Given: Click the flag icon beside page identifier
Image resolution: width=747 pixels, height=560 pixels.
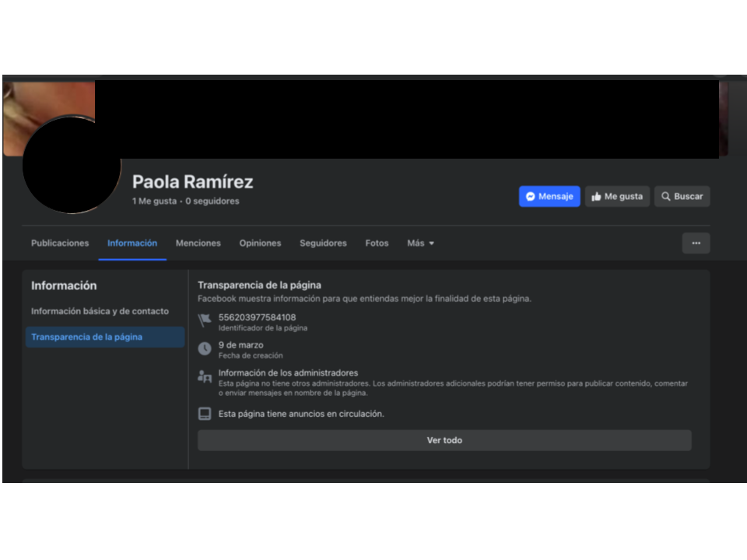Looking at the screenshot, I should pos(205,320).
